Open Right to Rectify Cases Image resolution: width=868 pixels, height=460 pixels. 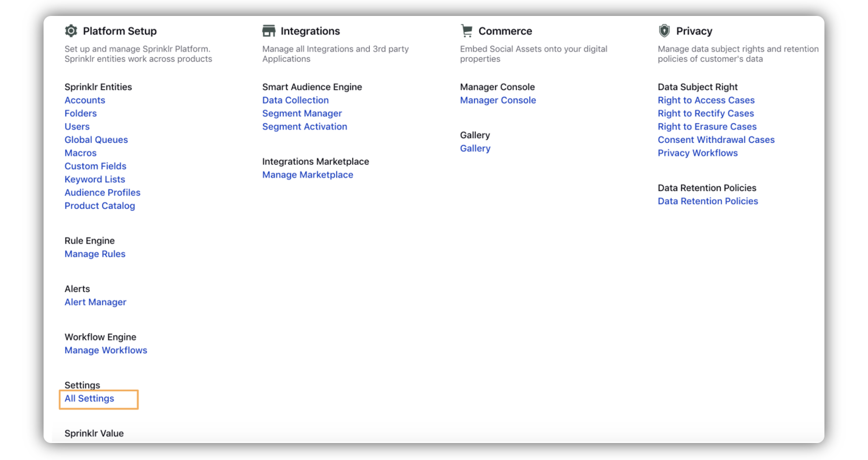706,114
